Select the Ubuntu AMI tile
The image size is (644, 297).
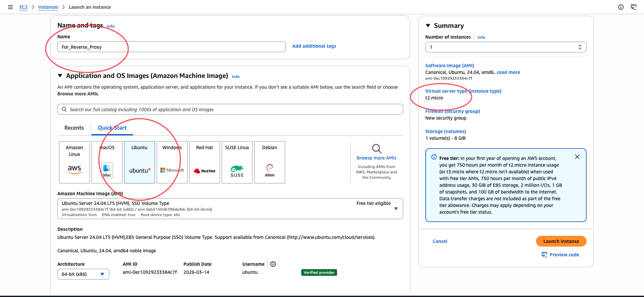[140, 162]
